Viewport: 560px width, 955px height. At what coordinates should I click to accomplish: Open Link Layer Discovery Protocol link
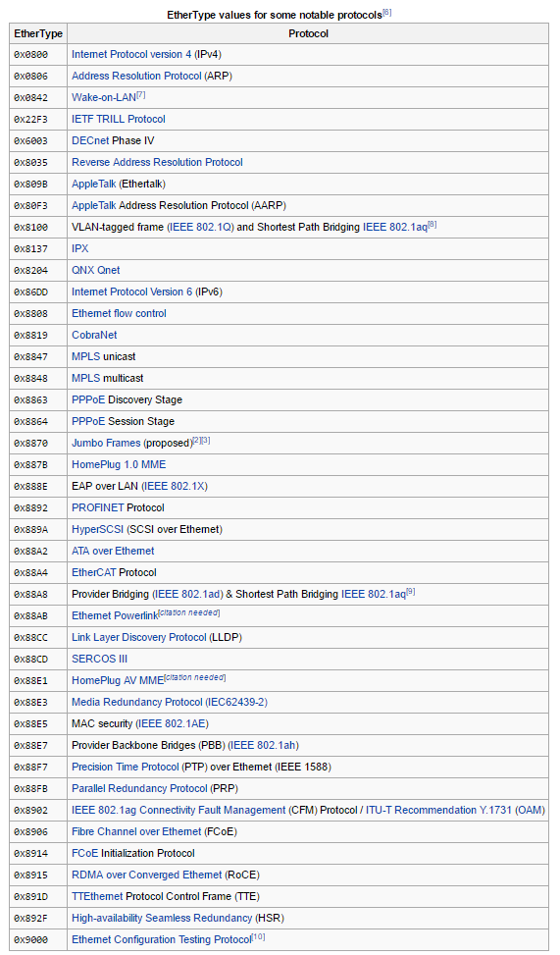tap(139, 638)
